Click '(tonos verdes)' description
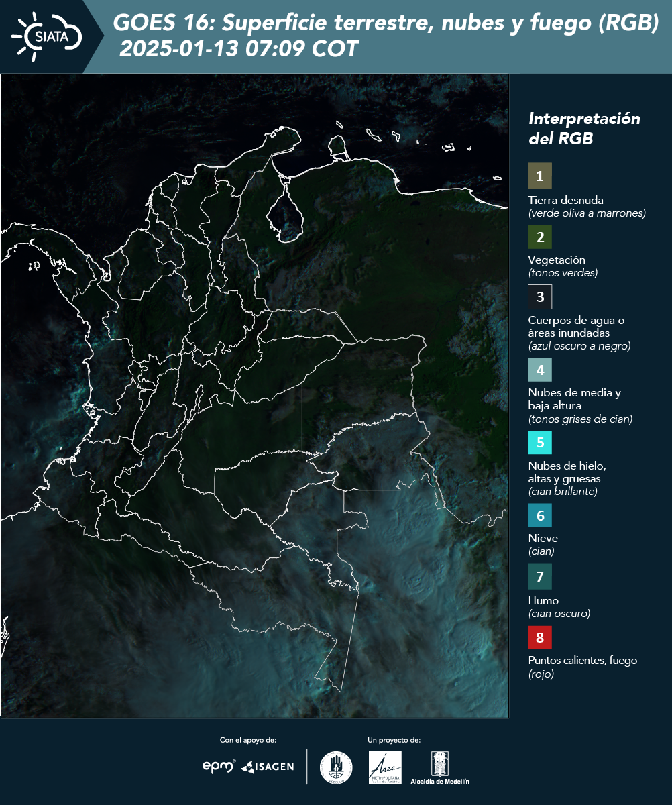Screen dimensions: 672x805 click(563, 273)
